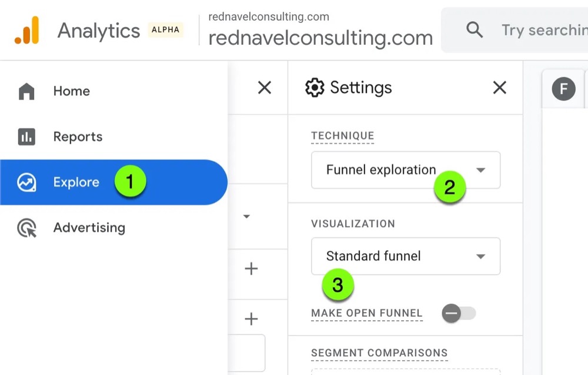Click the SEGMENT COMPARISONS label
588x375 pixels.
click(379, 353)
